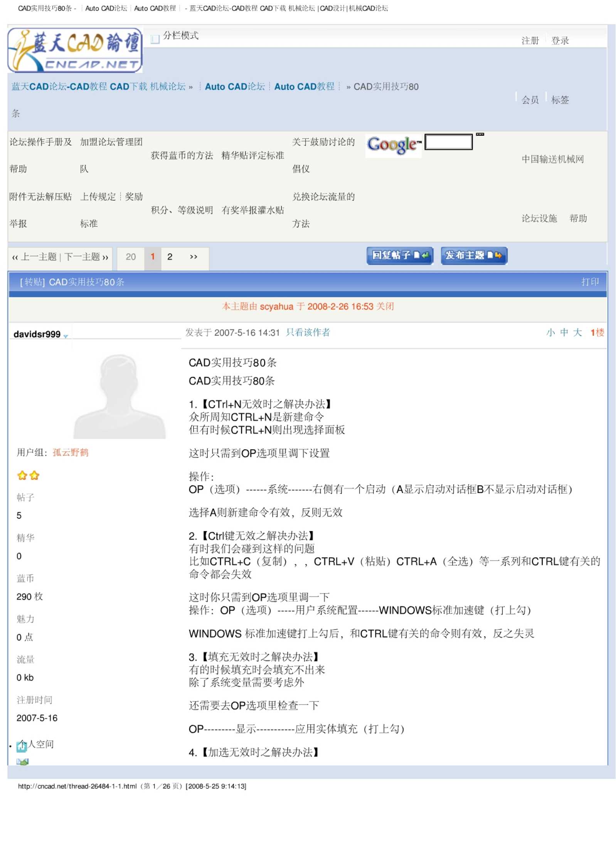Open 关于鼓励讨论的倡仪 link

(323, 155)
